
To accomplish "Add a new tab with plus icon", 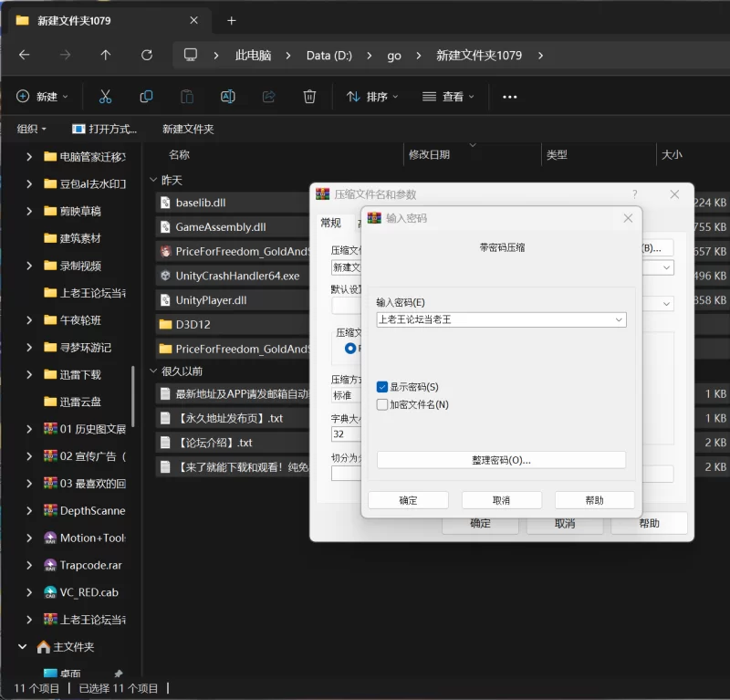I will click(232, 20).
